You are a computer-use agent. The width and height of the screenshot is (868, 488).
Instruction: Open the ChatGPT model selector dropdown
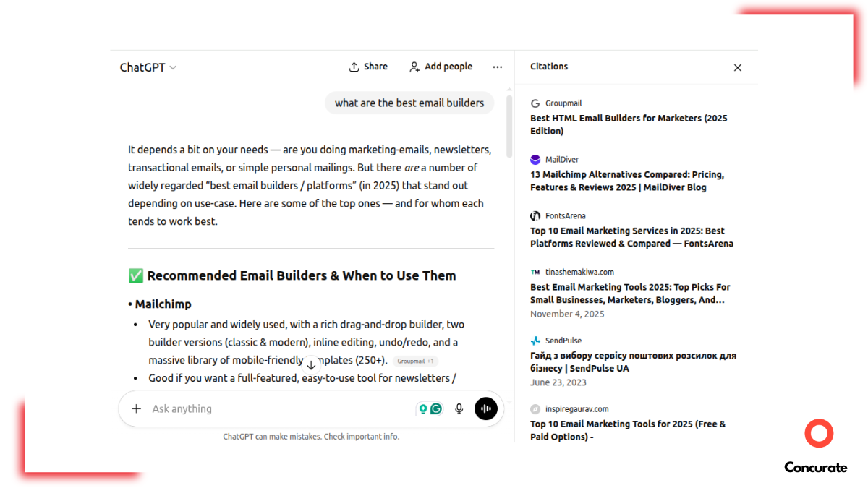tap(148, 67)
